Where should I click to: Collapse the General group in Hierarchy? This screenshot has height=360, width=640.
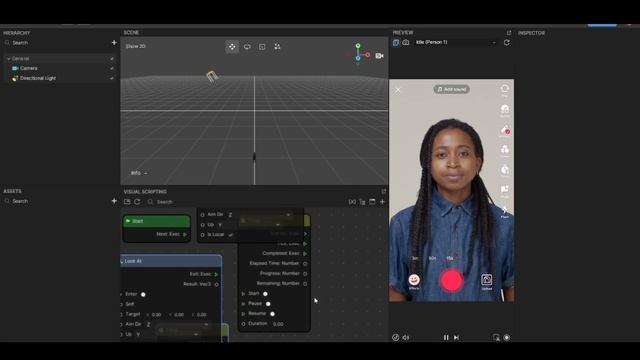pos(9,59)
